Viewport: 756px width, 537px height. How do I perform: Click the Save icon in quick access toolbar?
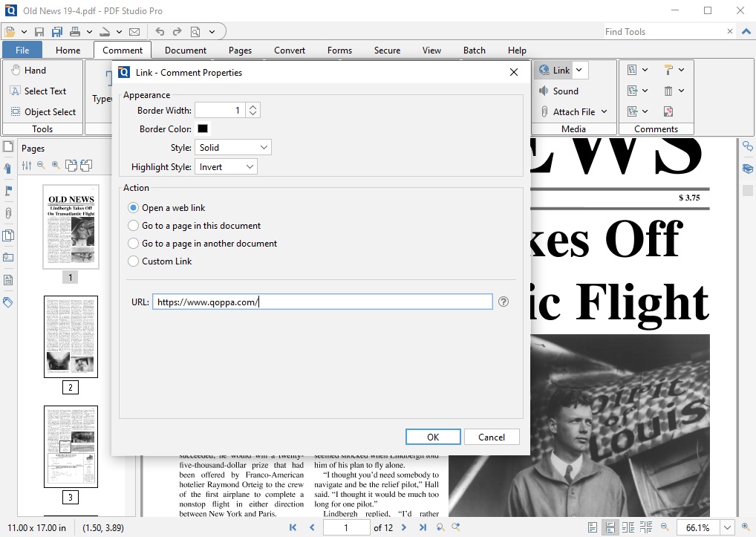[x=39, y=32]
